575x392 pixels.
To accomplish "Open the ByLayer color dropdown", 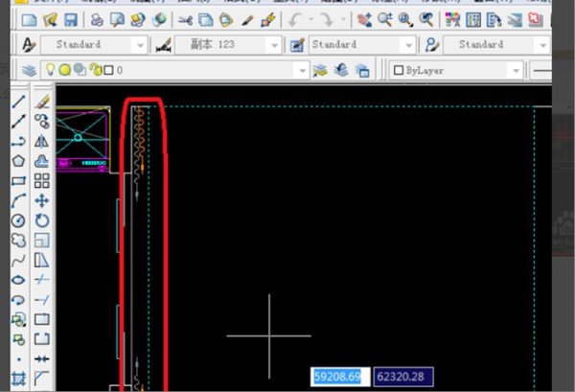I will [516, 70].
